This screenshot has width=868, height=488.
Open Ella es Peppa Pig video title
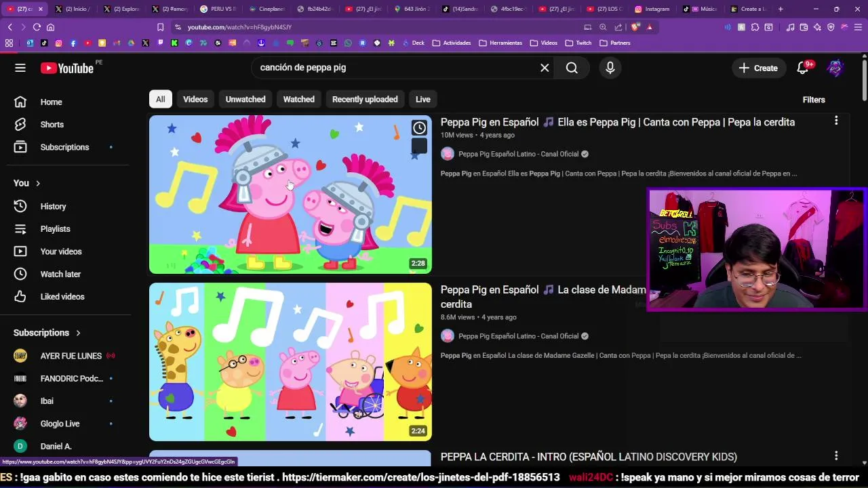(x=618, y=122)
